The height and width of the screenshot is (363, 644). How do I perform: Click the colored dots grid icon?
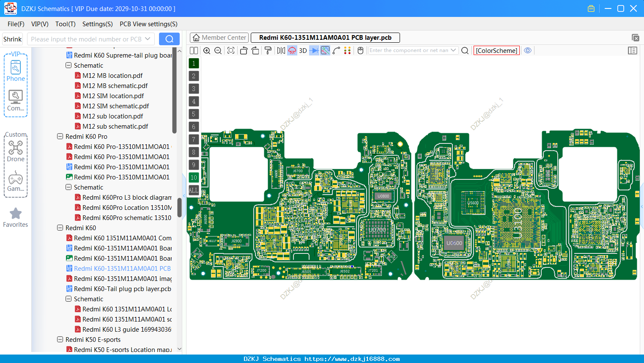pos(348,51)
